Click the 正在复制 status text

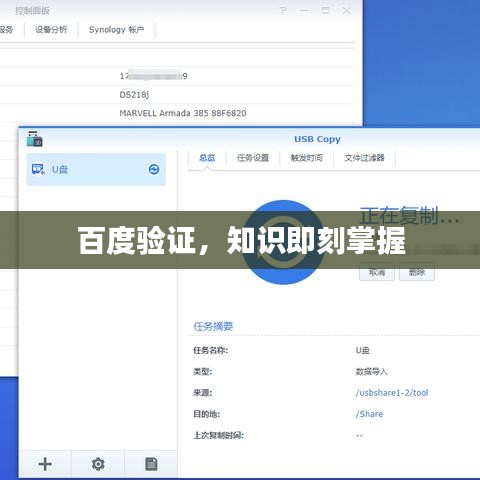pos(410,215)
